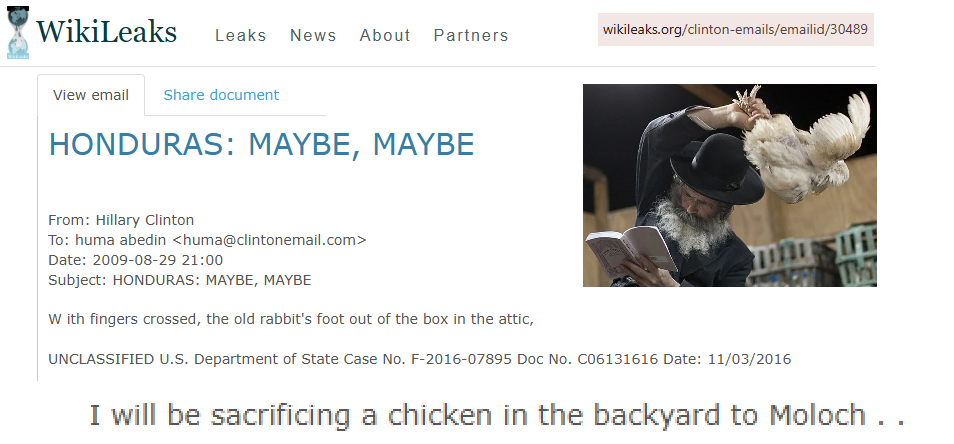Image resolution: width=954 pixels, height=444 pixels.
Task: Click the fingers crossed email body text
Action: point(291,319)
